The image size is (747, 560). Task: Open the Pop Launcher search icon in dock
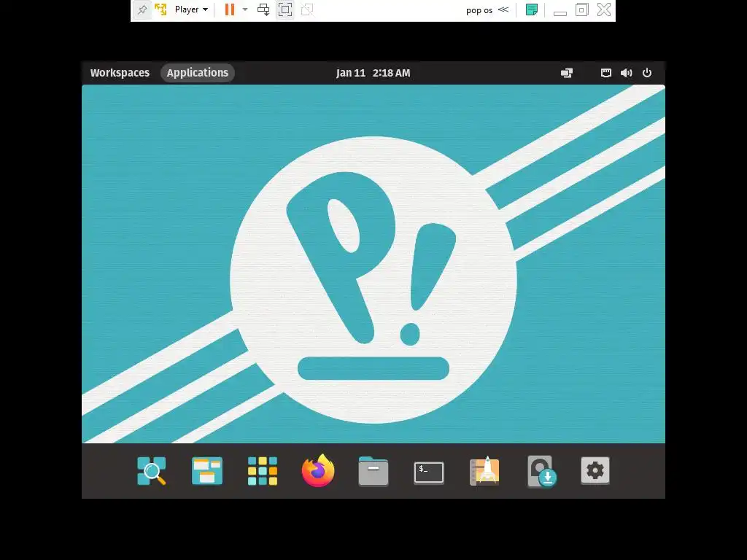(152, 471)
